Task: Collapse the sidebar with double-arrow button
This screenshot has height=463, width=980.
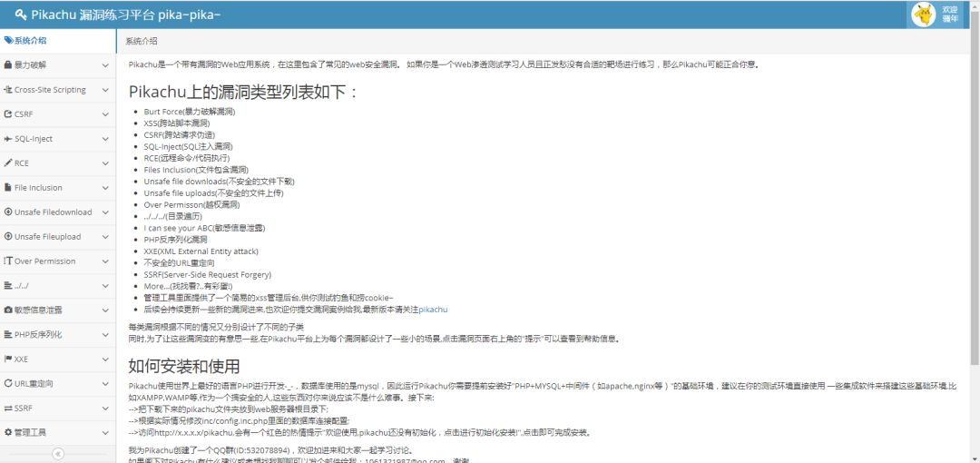Action: pyautogui.click(x=57, y=454)
